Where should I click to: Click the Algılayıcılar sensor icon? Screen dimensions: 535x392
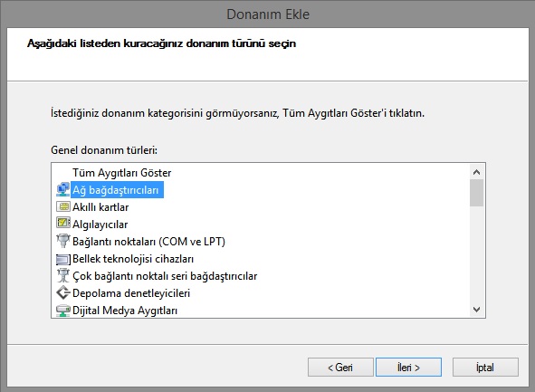point(62,224)
